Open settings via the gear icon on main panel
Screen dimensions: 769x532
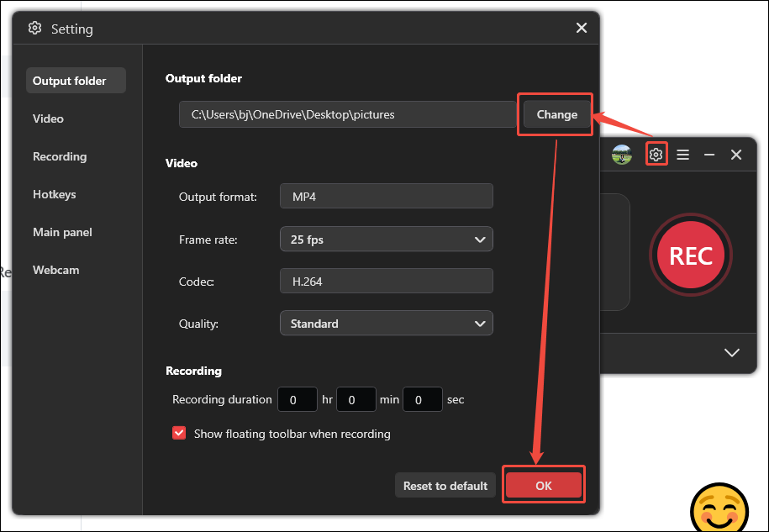click(656, 154)
